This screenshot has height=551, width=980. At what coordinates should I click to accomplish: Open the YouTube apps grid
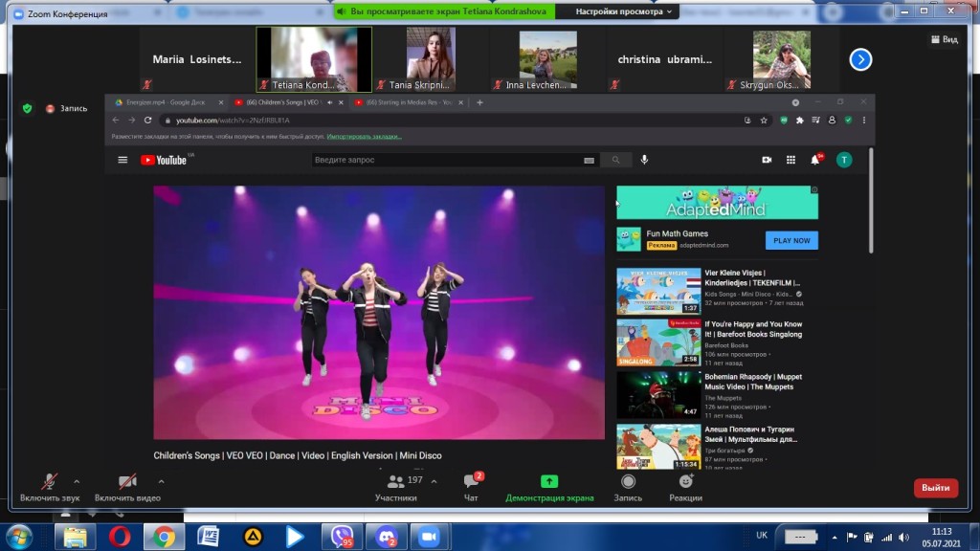pos(791,160)
